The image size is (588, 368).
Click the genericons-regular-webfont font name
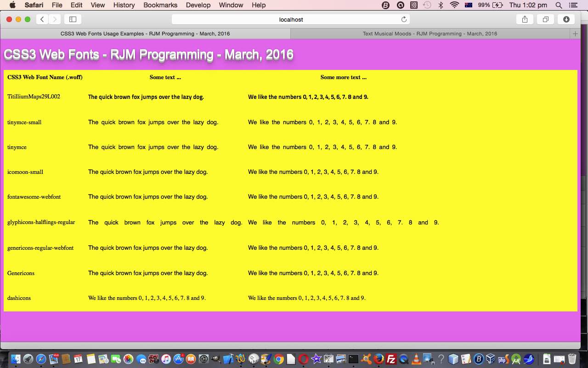(x=40, y=248)
